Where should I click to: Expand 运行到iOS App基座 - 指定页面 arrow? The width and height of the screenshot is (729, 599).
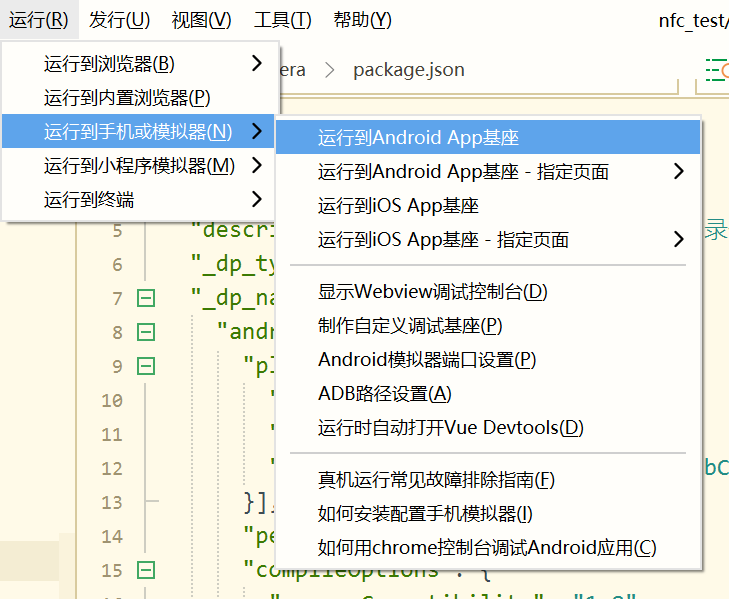pos(678,240)
